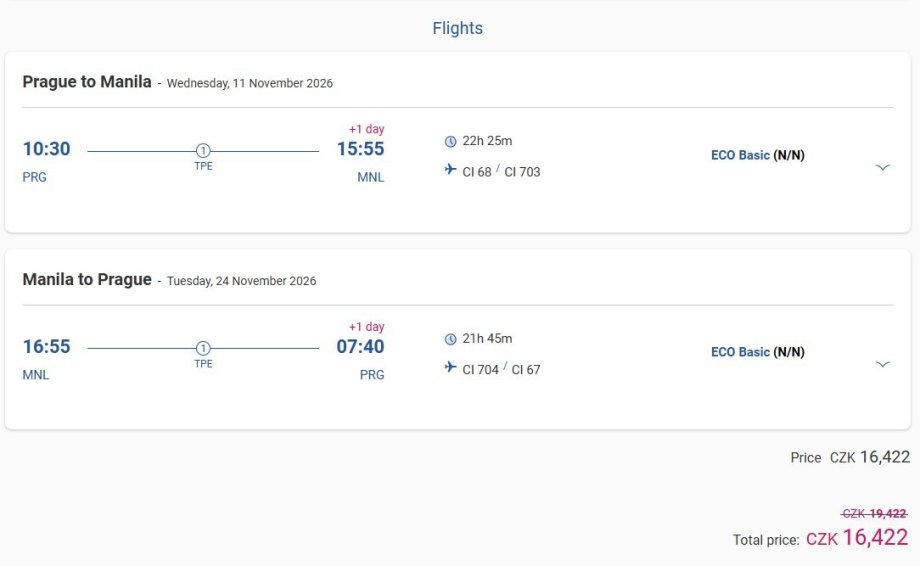The image size is (920, 566).
Task: Click the 16:55 departure time from MNL
Action: click(x=47, y=346)
